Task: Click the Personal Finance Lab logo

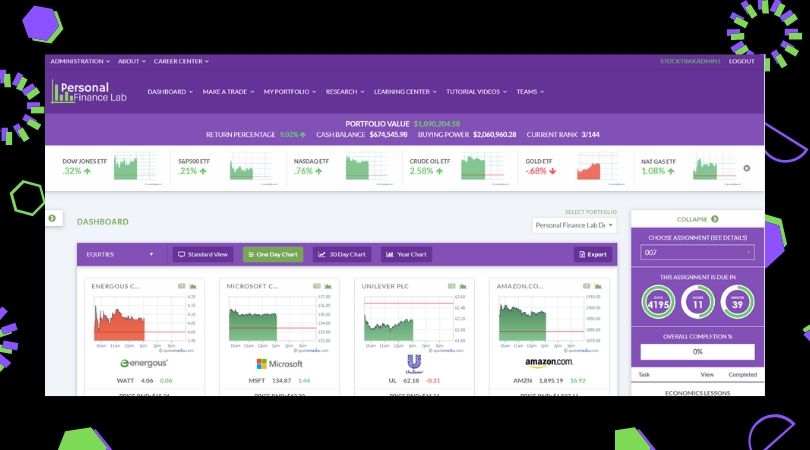Action: (x=89, y=92)
